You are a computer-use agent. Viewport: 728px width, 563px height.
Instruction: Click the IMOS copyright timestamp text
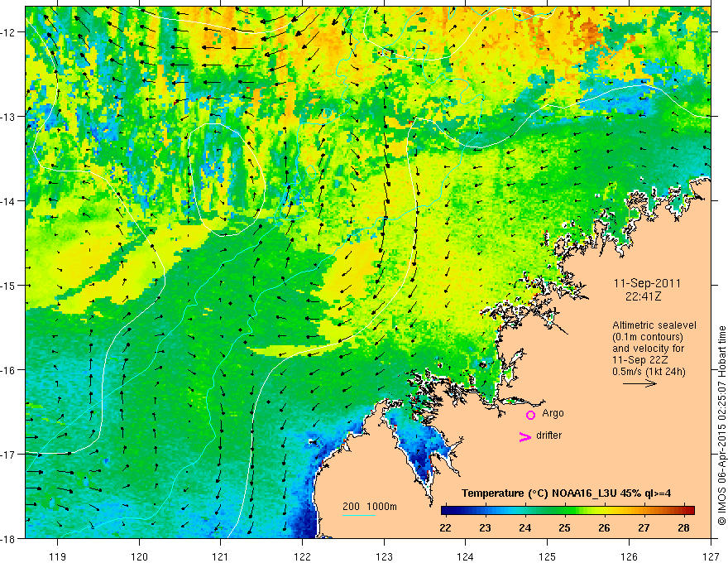[721, 424]
